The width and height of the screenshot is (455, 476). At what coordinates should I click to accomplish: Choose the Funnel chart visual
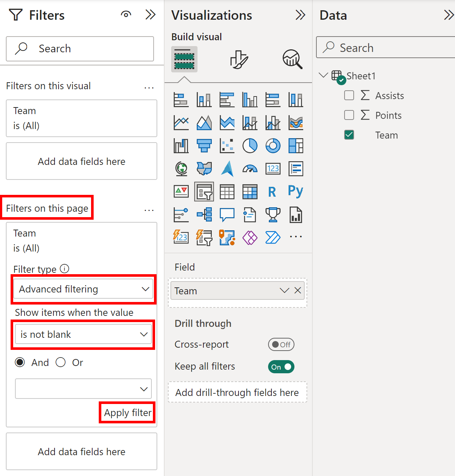click(204, 146)
